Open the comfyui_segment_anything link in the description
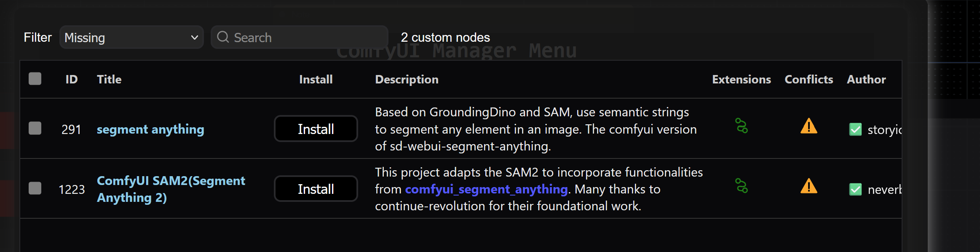 click(x=485, y=189)
